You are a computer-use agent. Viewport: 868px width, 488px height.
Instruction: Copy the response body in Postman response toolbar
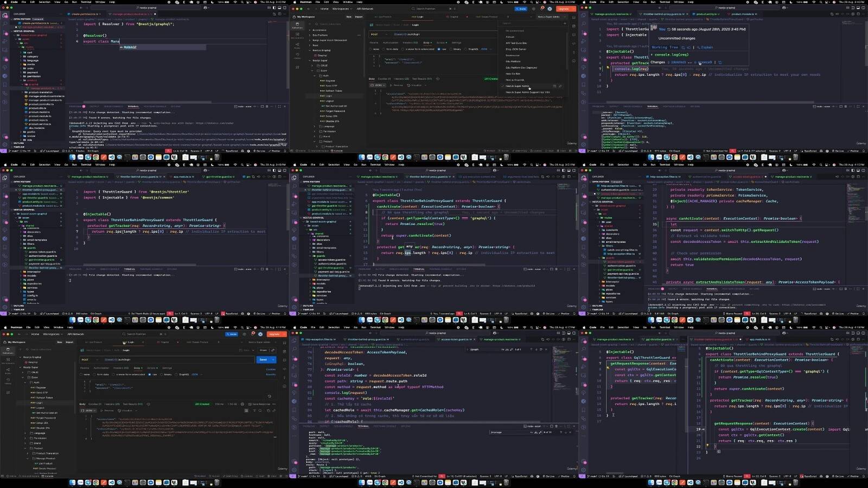click(269, 410)
